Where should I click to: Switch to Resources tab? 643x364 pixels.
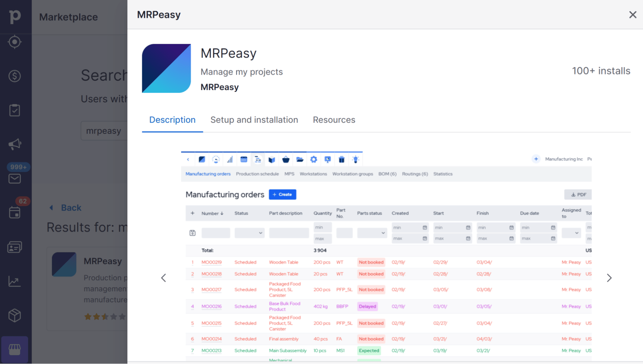coord(334,120)
